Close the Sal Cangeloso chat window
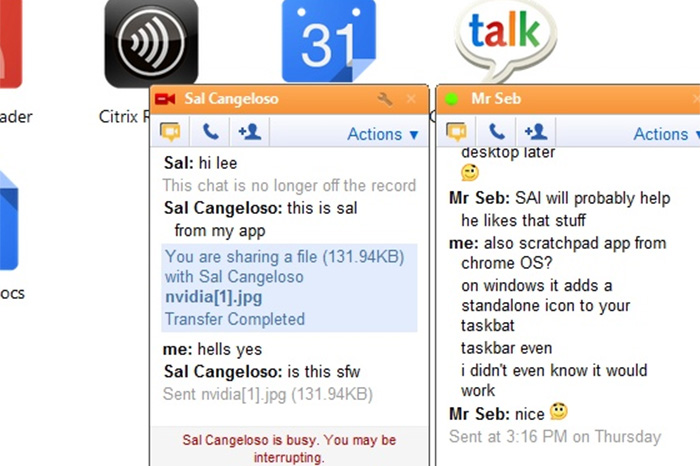This screenshot has height=466, width=700. (411, 99)
